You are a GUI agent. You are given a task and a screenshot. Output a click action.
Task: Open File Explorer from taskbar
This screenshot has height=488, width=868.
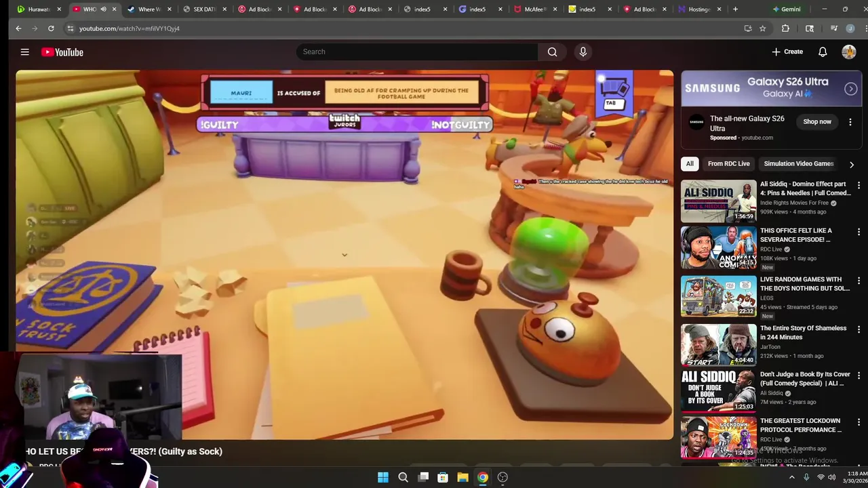tap(462, 477)
